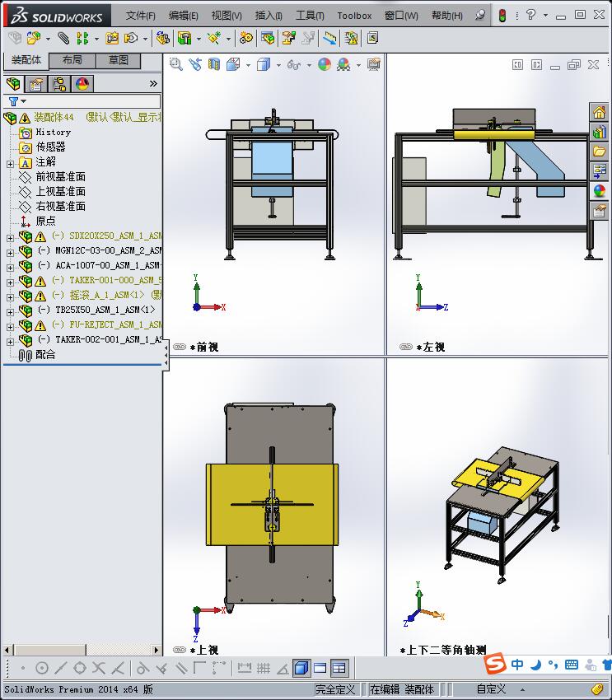Toggle the grid snap icon in bottom toolbar
This screenshot has height=700, width=612.
(x=264, y=668)
